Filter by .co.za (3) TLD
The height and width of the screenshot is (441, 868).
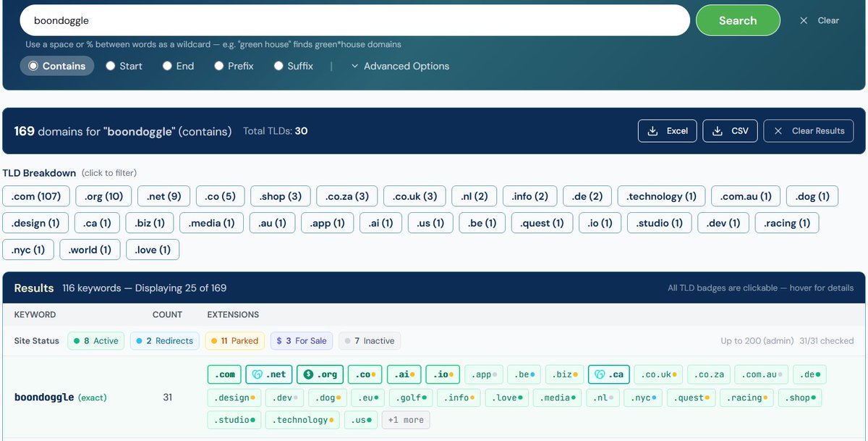pos(347,196)
